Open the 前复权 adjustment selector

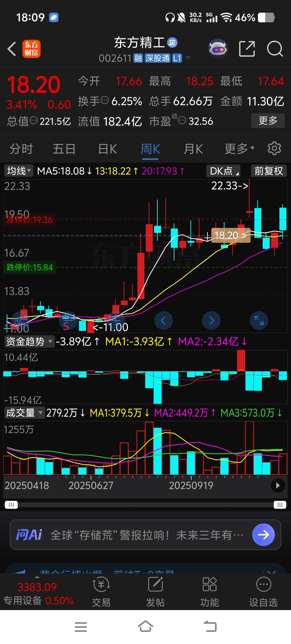point(269,171)
